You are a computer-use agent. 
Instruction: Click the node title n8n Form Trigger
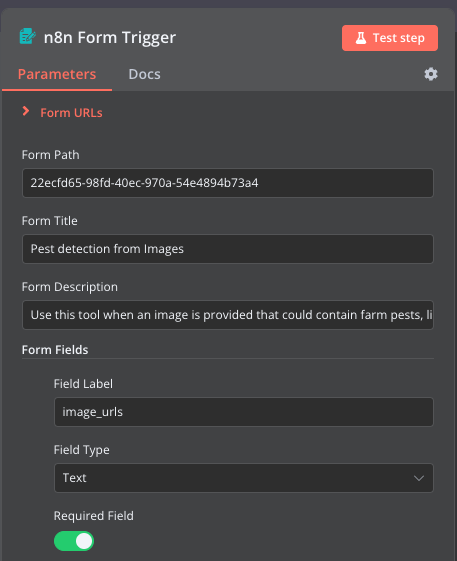pyautogui.click(x=110, y=37)
